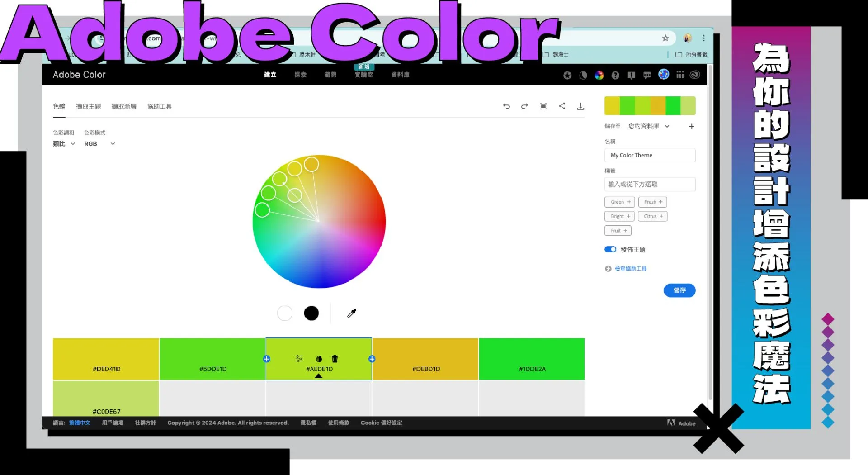Delete the #AEDE1D swatch with the trash icon
The image size is (868, 475).
point(335,359)
